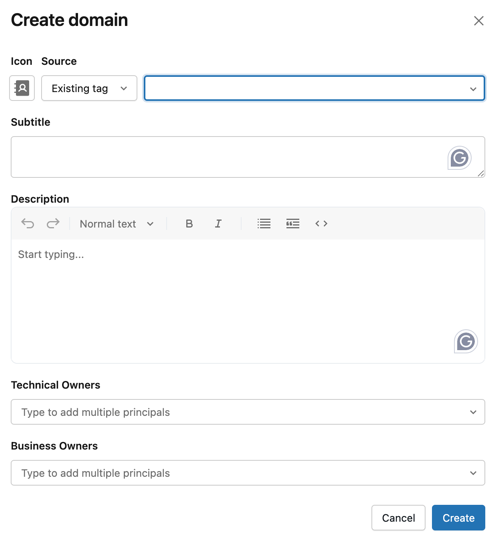This screenshot has width=500, height=544.
Task: Insert a bulleted list in description
Action: pyautogui.click(x=264, y=224)
